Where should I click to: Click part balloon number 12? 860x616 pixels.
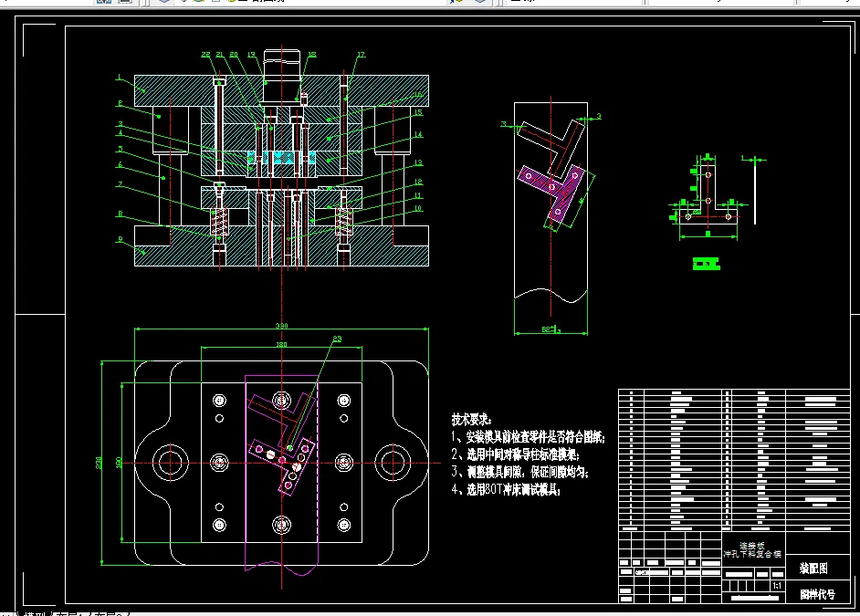(418, 182)
